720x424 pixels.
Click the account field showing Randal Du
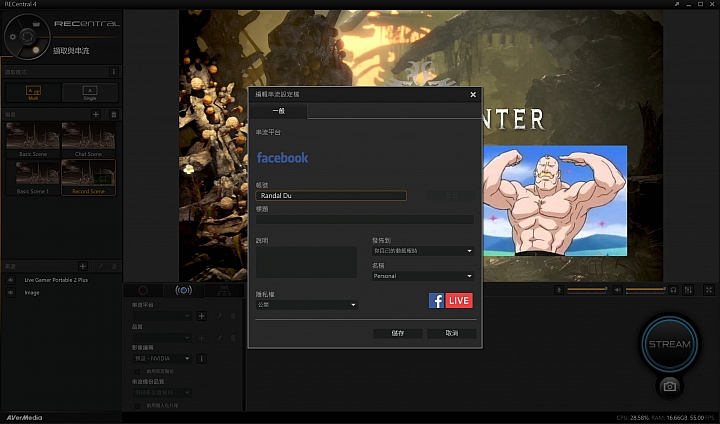(x=331, y=196)
